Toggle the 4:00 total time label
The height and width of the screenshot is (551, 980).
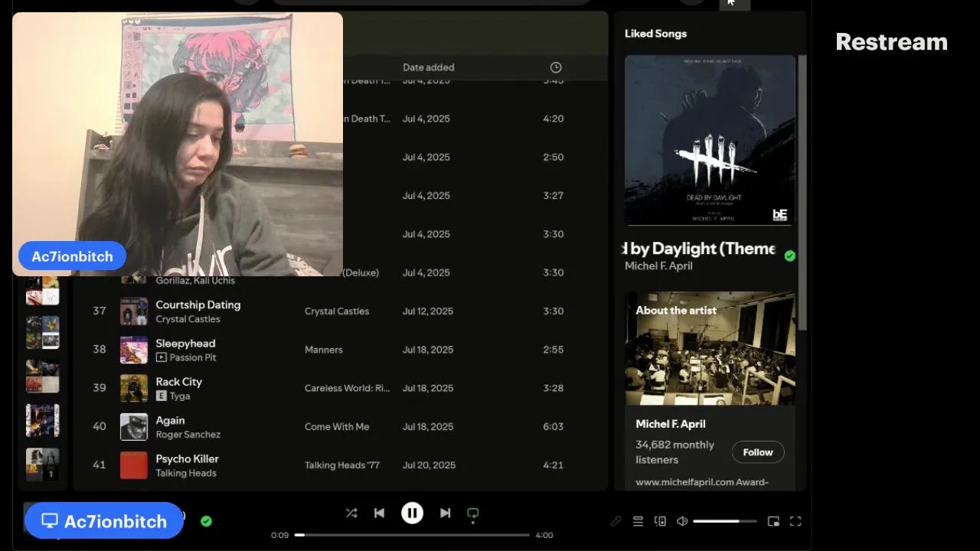pyautogui.click(x=544, y=535)
